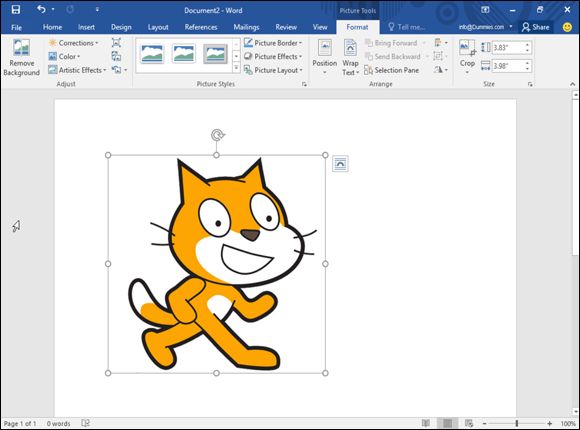The height and width of the screenshot is (430, 580).
Task: Click the rotate handle above the cat picture
Action: coord(218,135)
